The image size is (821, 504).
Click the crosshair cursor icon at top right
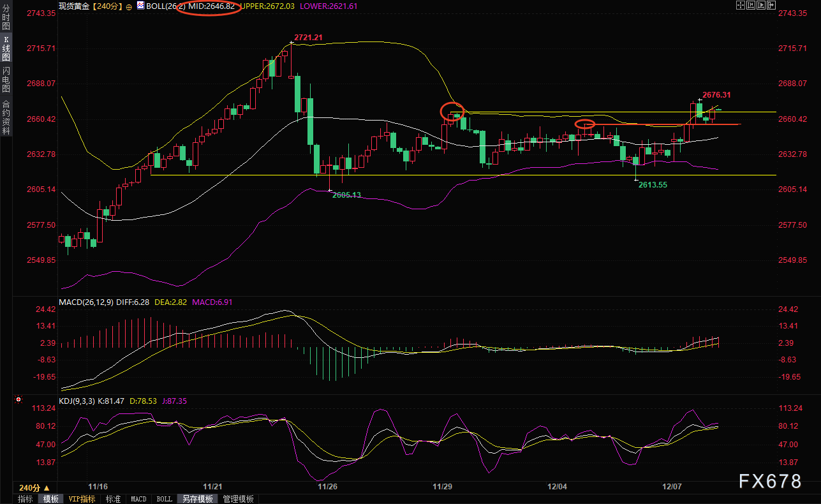741,5
